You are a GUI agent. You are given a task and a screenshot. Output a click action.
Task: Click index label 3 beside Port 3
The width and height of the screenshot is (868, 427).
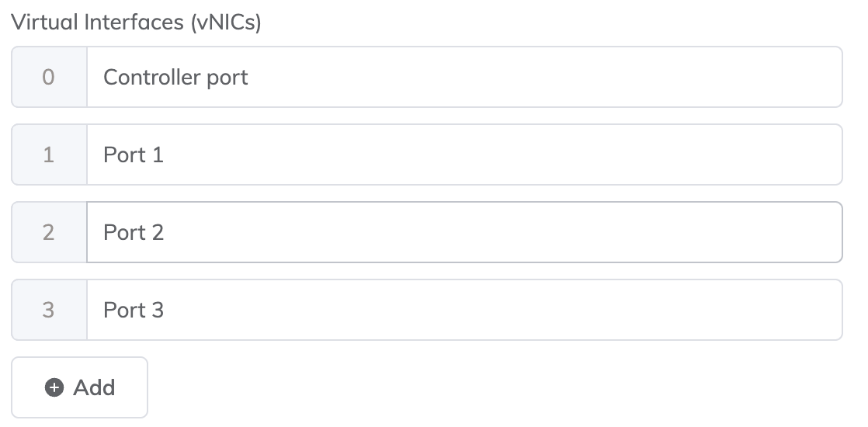pos(49,310)
